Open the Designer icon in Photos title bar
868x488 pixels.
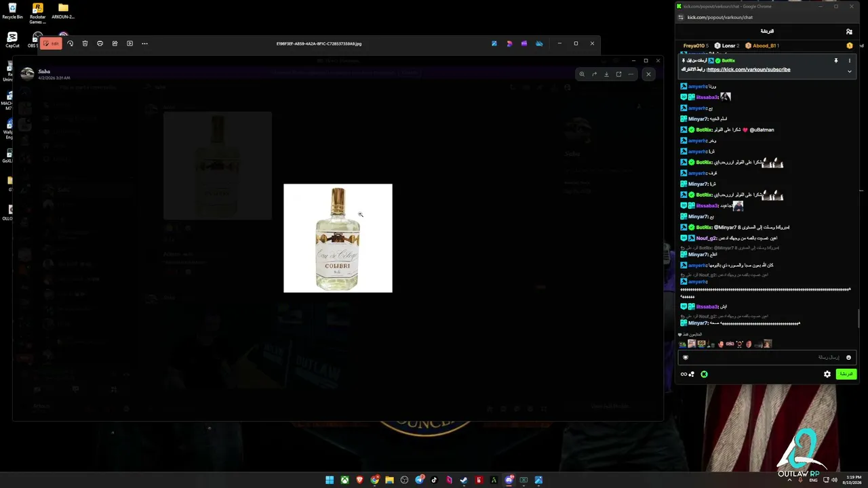pyautogui.click(x=509, y=43)
